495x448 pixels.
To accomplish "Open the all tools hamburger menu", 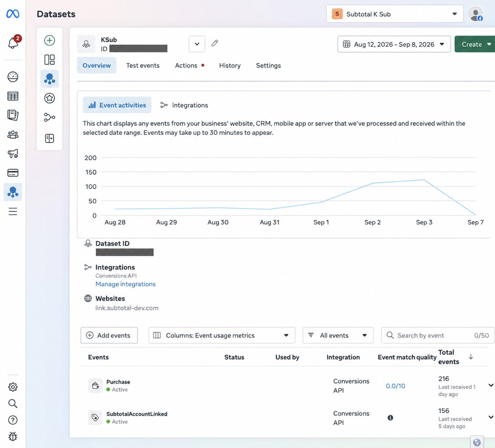I will (13, 211).
